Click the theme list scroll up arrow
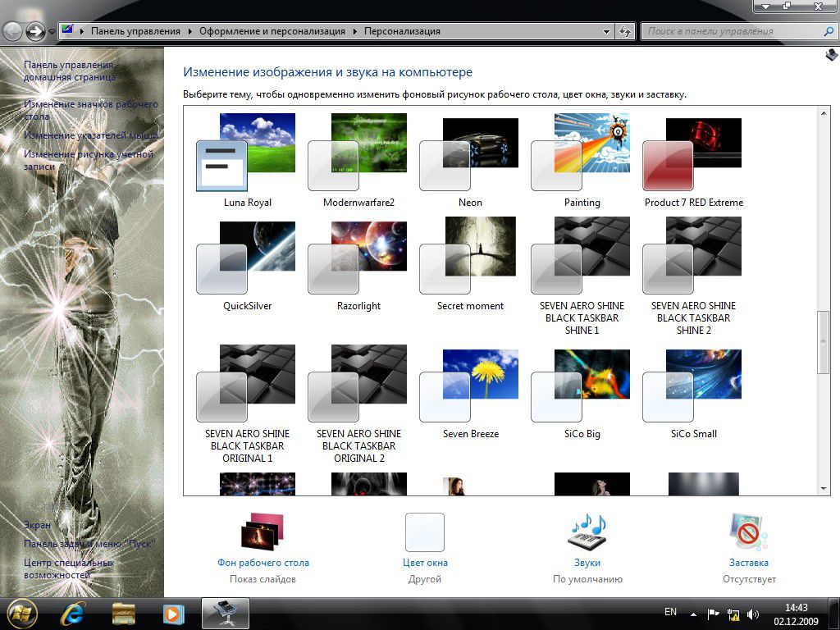840x630 pixels. [824, 113]
